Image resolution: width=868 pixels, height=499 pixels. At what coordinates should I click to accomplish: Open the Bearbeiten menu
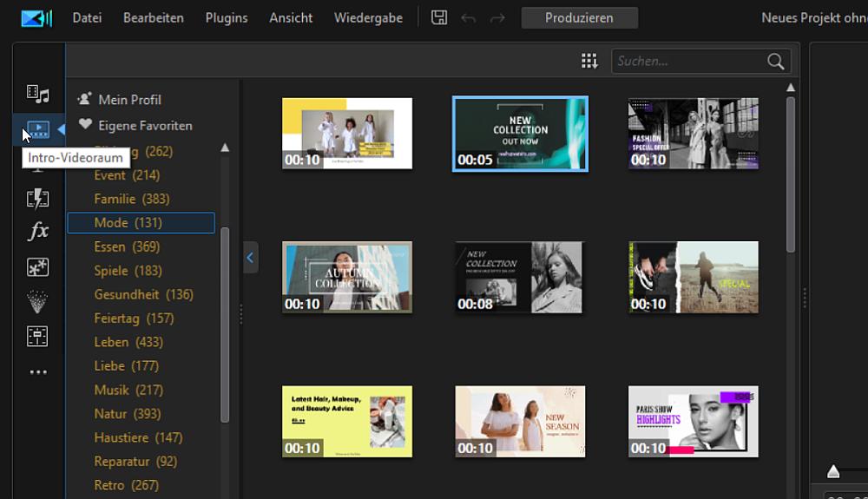coord(154,17)
